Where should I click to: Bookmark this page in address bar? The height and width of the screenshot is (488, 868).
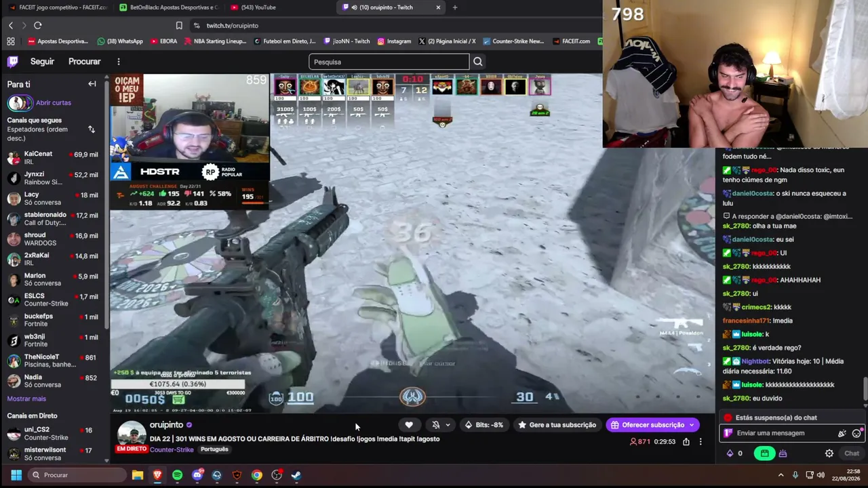[x=179, y=25]
